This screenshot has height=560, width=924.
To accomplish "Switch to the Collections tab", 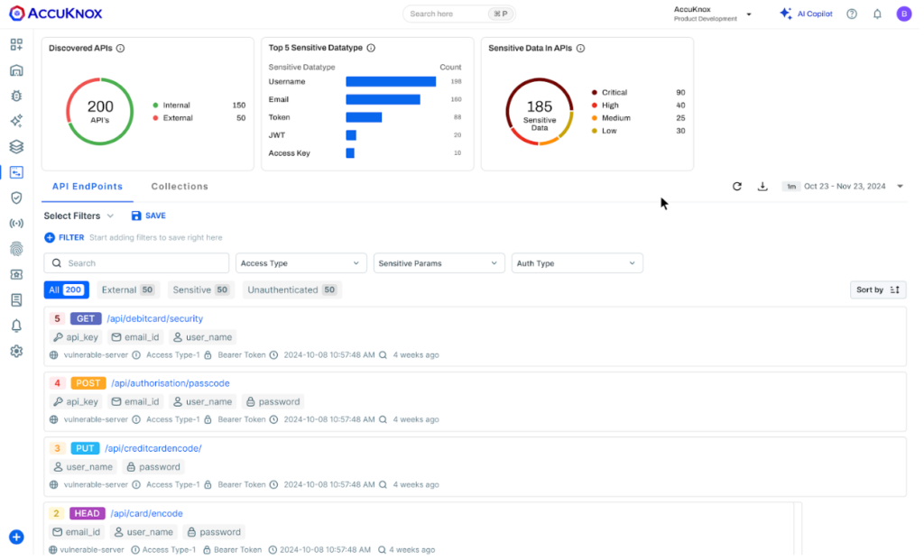I will click(x=179, y=186).
